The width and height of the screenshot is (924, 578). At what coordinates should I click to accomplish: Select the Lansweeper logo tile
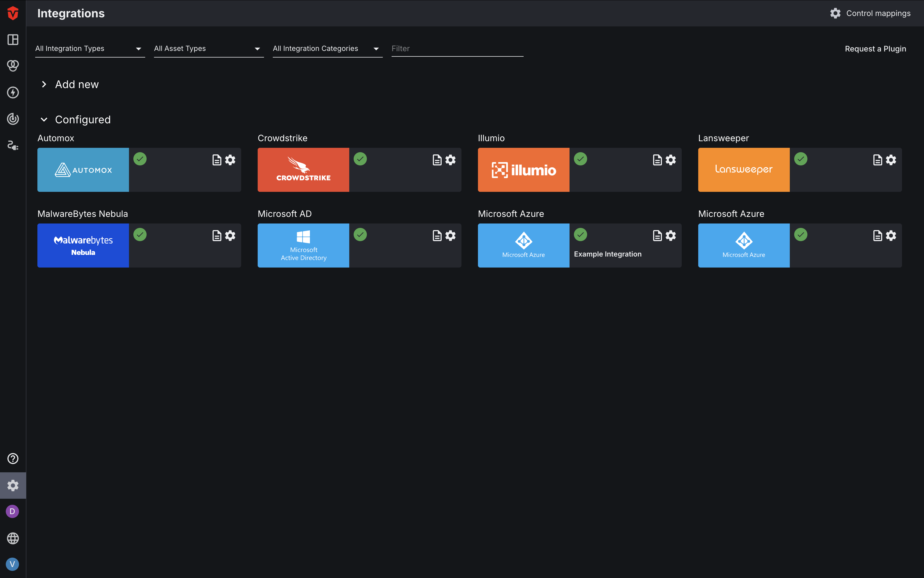[744, 170]
